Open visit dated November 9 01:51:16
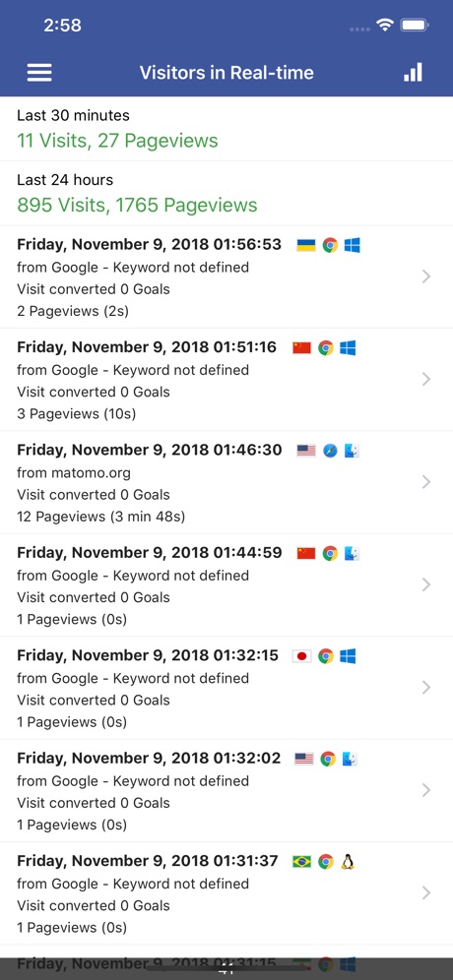Image resolution: width=453 pixels, height=980 pixels. (226, 380)
